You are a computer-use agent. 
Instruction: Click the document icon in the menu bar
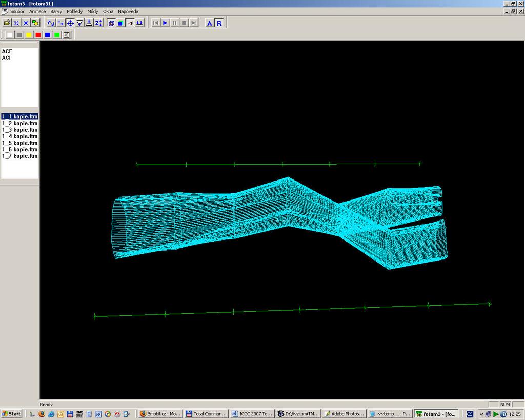[5, 11]
